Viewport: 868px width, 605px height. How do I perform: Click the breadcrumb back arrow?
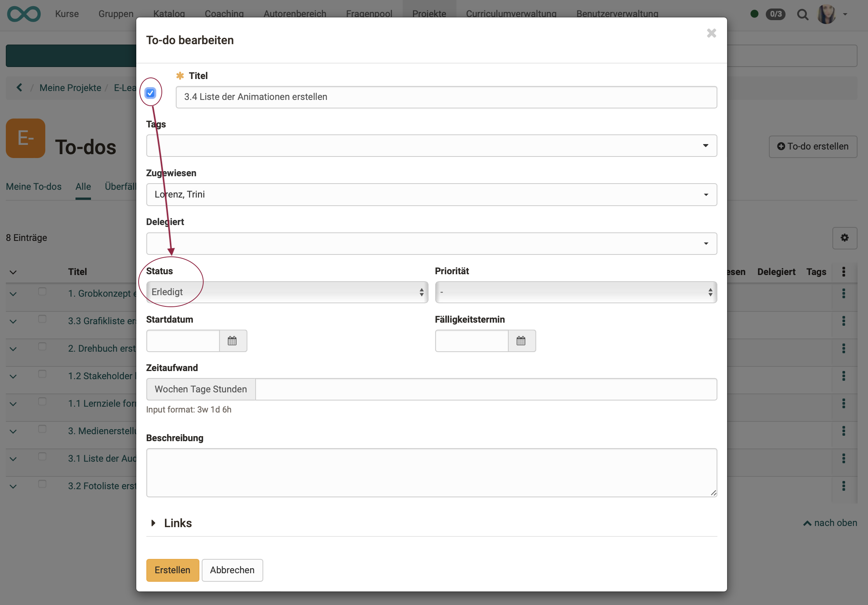(19, 88)
